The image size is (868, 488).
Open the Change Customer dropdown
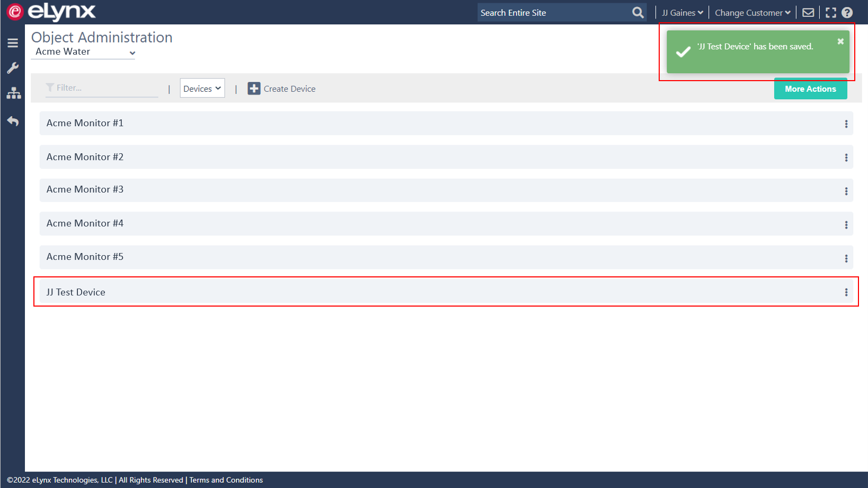click(x=752, y=13)
